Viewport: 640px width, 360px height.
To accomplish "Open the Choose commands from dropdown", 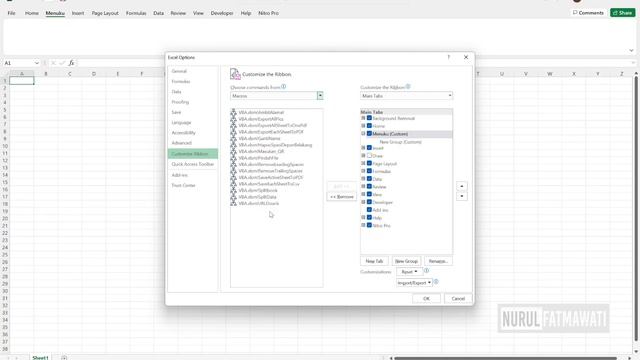I will (320, 96).
